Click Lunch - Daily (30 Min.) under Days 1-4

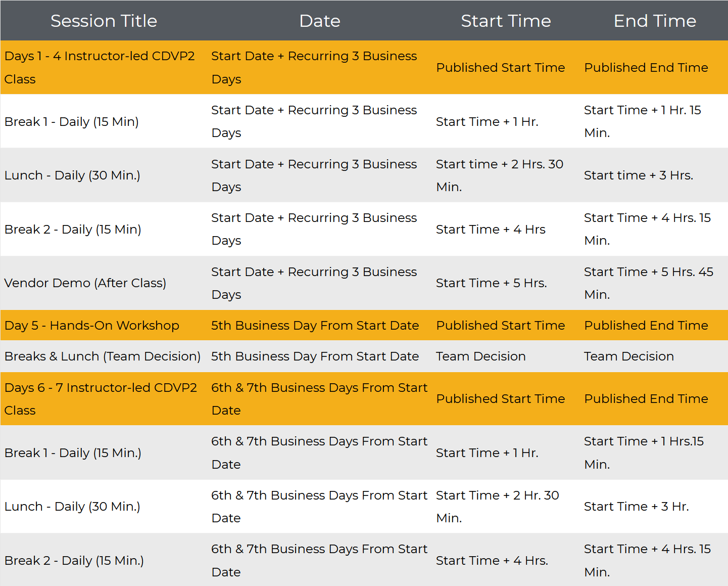[72, 175]
